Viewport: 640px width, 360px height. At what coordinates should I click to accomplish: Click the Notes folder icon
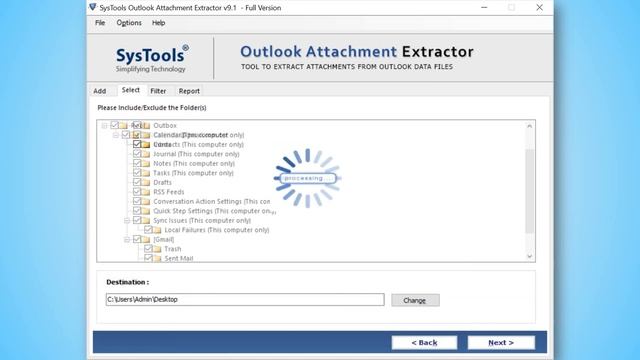[146, 163]
